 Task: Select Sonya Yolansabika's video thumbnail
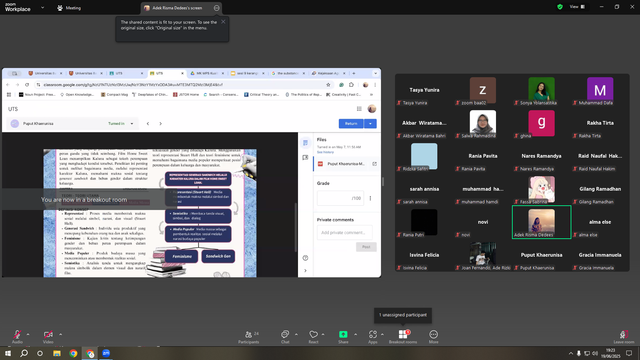pyautogui.click(x=541, y=89)
